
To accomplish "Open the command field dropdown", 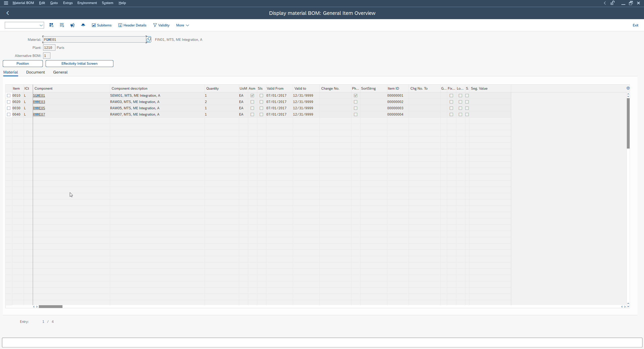I will pyautogui.click(x=41, y=25).
